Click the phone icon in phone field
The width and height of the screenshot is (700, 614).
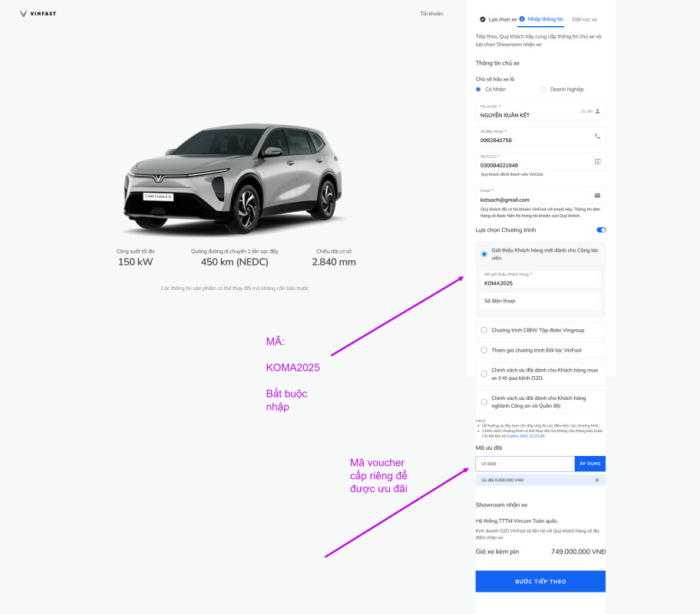click(x=598, y=137)
